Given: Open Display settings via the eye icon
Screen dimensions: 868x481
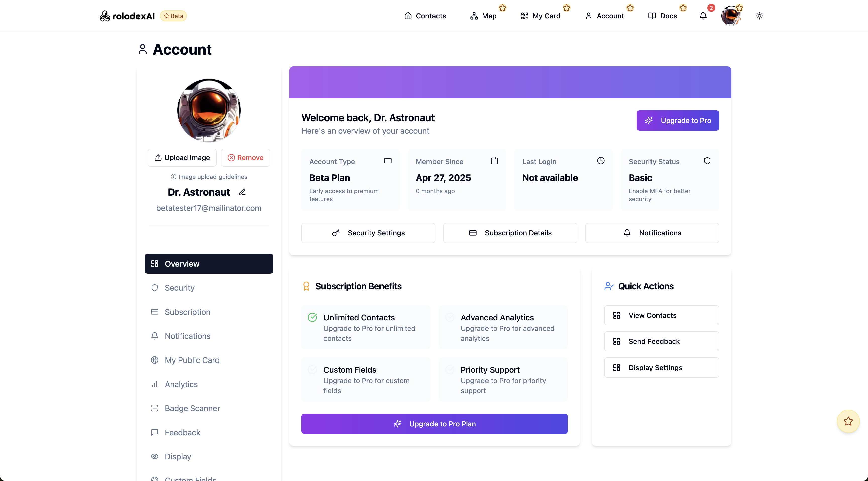Looking at the screenshot, I should [155, 456].
